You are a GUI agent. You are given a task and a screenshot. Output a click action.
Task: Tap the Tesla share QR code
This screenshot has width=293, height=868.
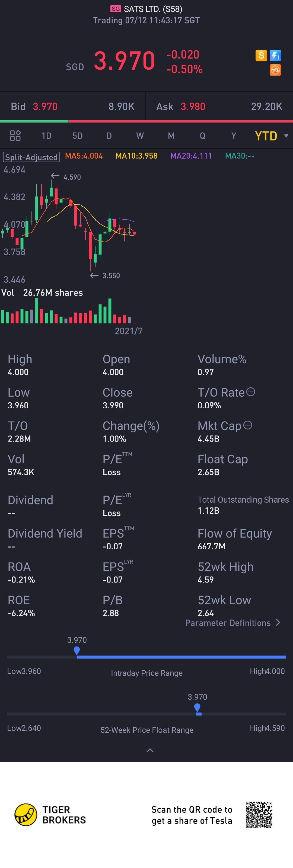[259, 815]
